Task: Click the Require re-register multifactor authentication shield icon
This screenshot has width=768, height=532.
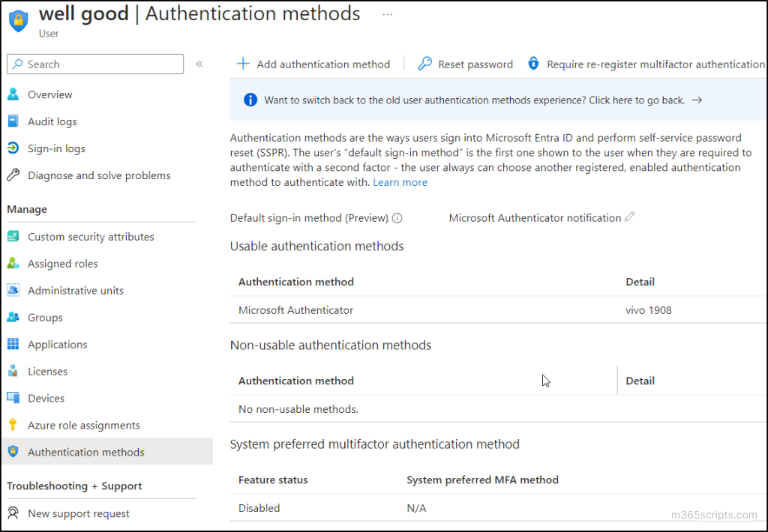Action: 533,64
